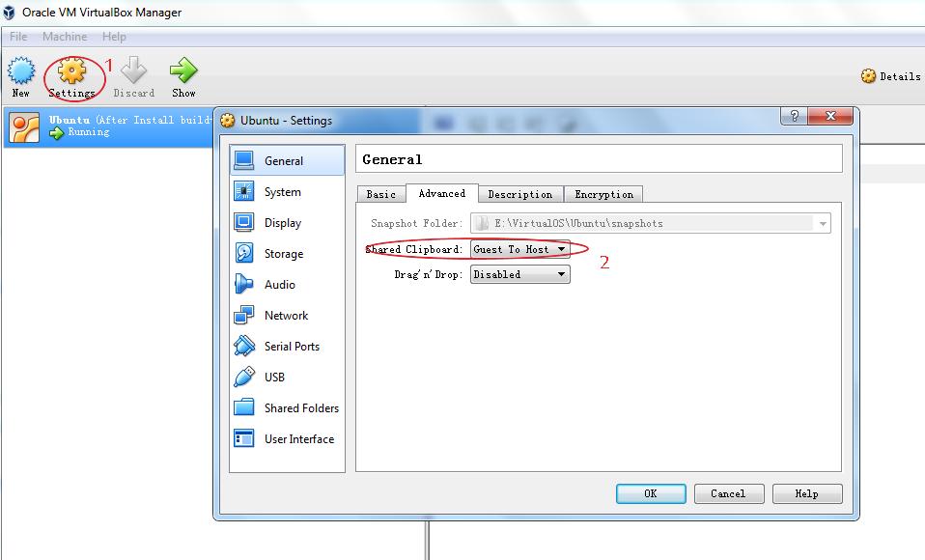Close the Ubuntu Settings dialog
This screenshot has height=560, width=925.
click(x=830, y=116)
